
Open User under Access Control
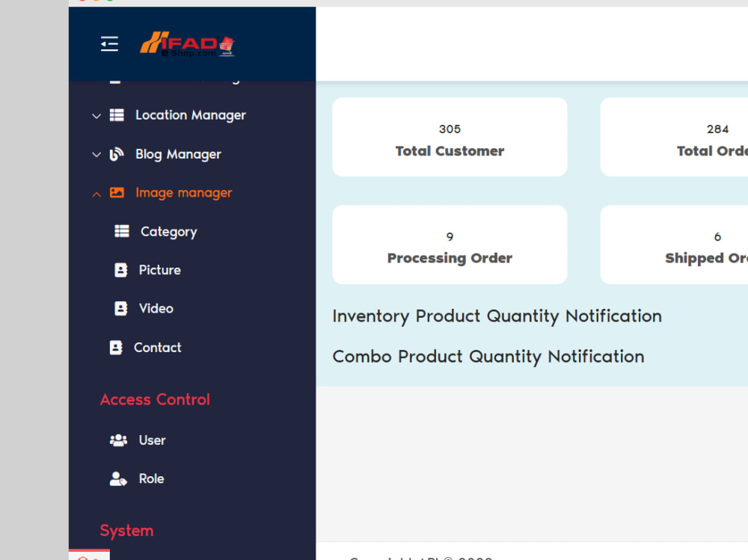click(x=152, y=440)
